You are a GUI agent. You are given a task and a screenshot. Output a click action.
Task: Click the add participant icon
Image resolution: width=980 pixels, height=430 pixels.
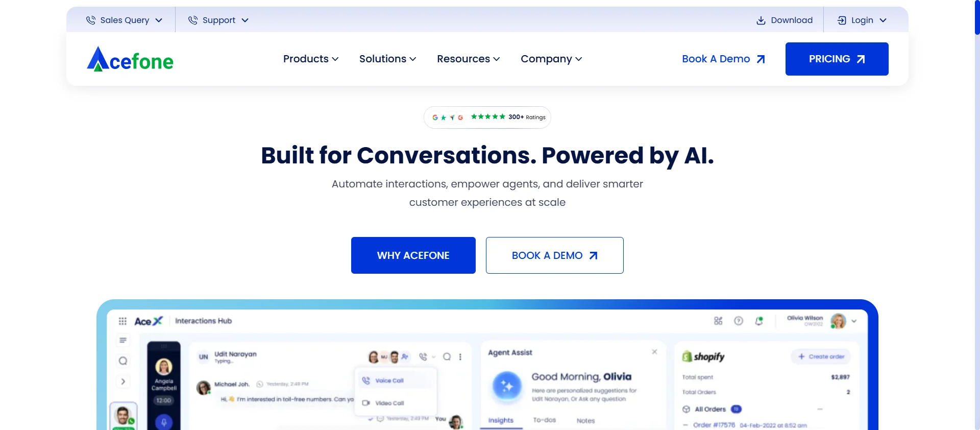pos(405,357)
